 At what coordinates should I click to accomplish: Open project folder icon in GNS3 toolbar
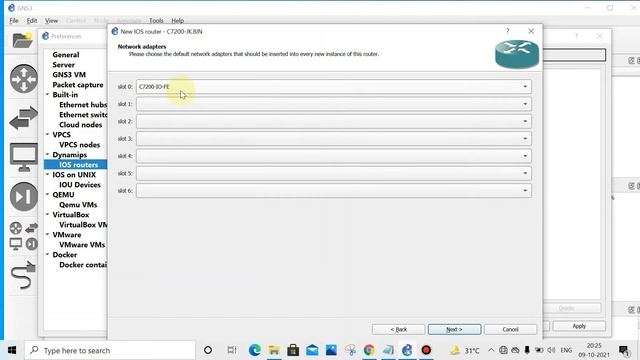(x=22, y=40)
